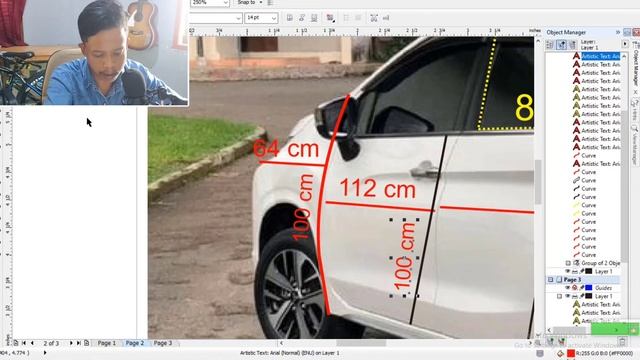Go to last page arrow
Image resolution: width=640 pixels, height=360 pixels.
(78, 343)
